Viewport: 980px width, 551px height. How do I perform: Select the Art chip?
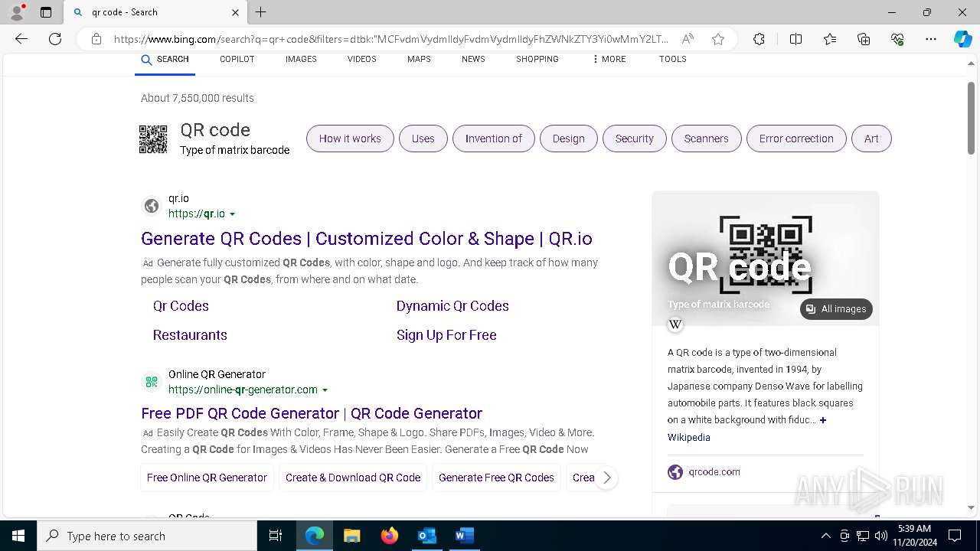(x=871, y=139)
